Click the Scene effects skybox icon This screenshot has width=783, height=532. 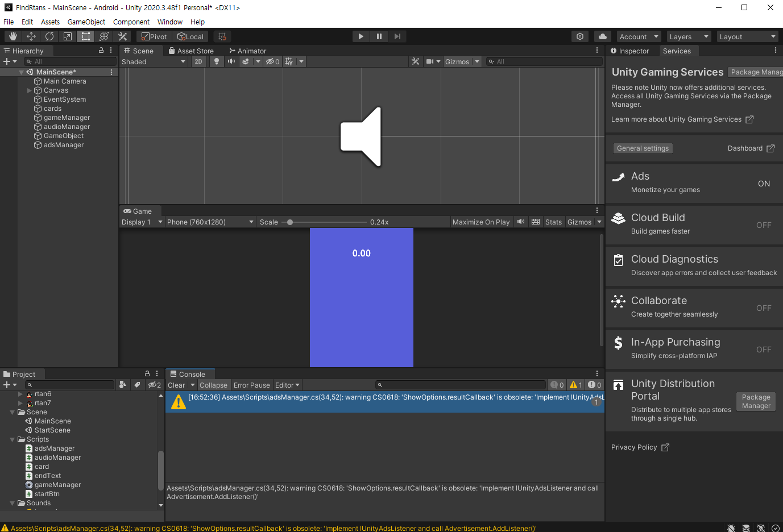(x=246, y=61)
